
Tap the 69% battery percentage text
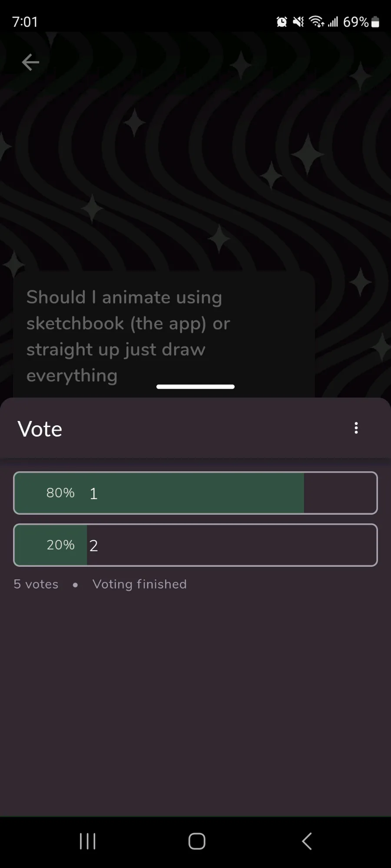pos(355,22)
